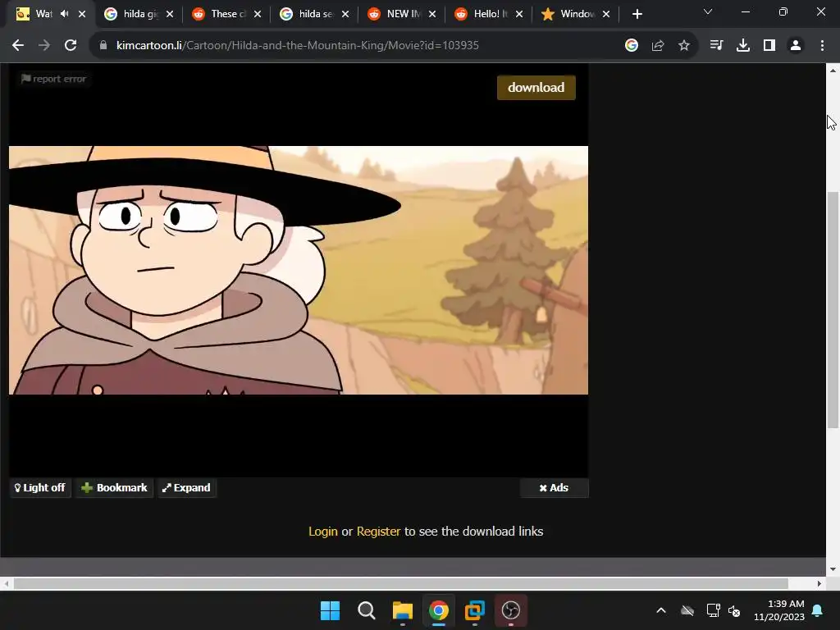Click the OneDrive tray icon
840x630 pixels.
pos(687,610)
